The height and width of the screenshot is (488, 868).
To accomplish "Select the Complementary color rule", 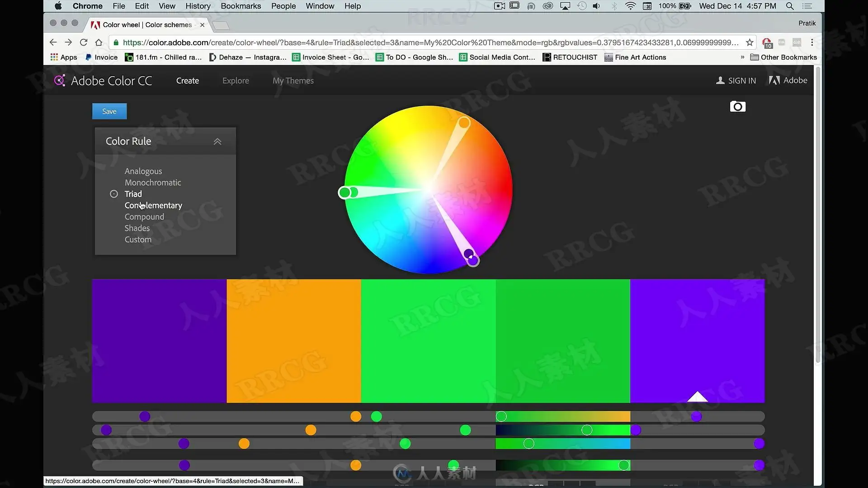I will (153, 206).
